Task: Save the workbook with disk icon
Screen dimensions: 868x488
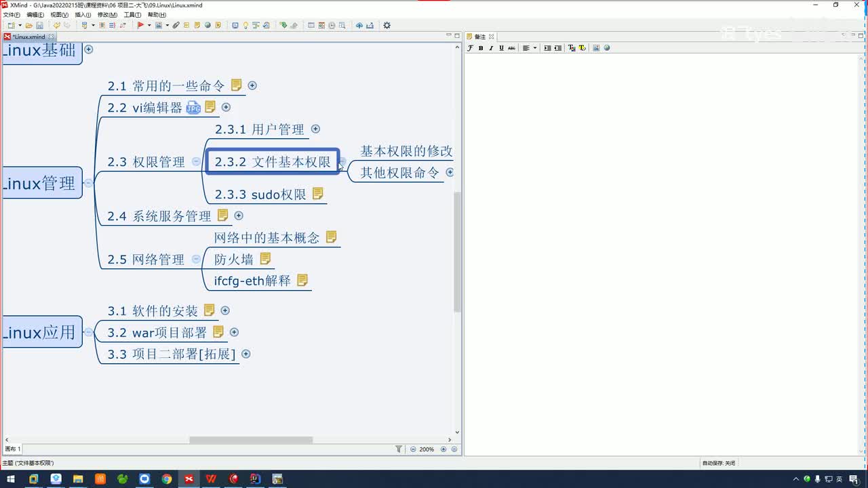Action: [x=39, y=26]
